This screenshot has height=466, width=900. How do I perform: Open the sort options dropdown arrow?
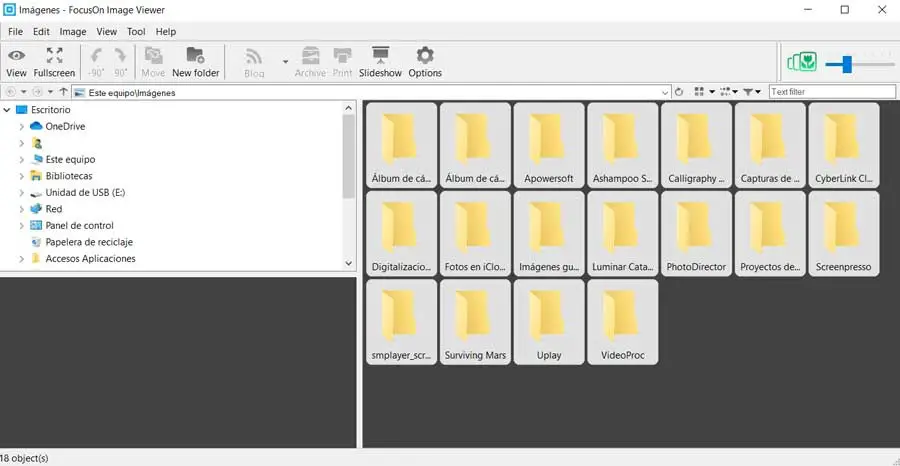click(735, 92)
